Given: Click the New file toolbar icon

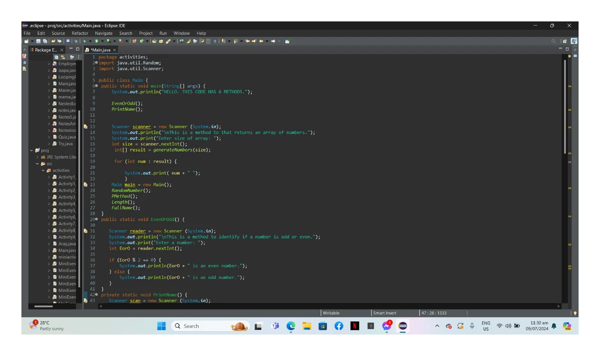Looking at the screenshot, I should [26, 41].
